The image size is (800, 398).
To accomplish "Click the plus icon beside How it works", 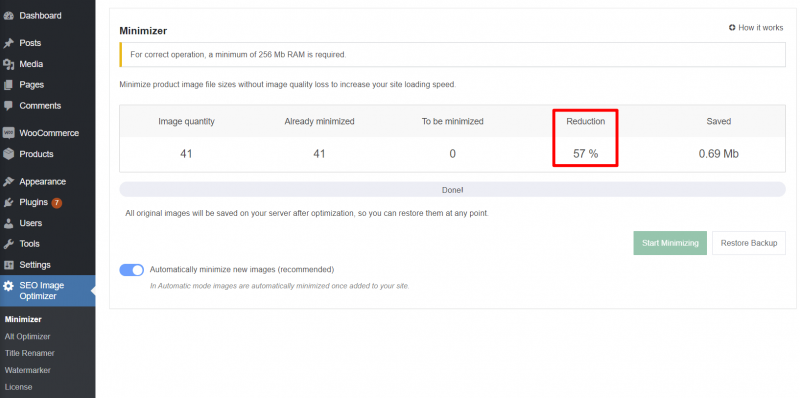I will (732, 28).
